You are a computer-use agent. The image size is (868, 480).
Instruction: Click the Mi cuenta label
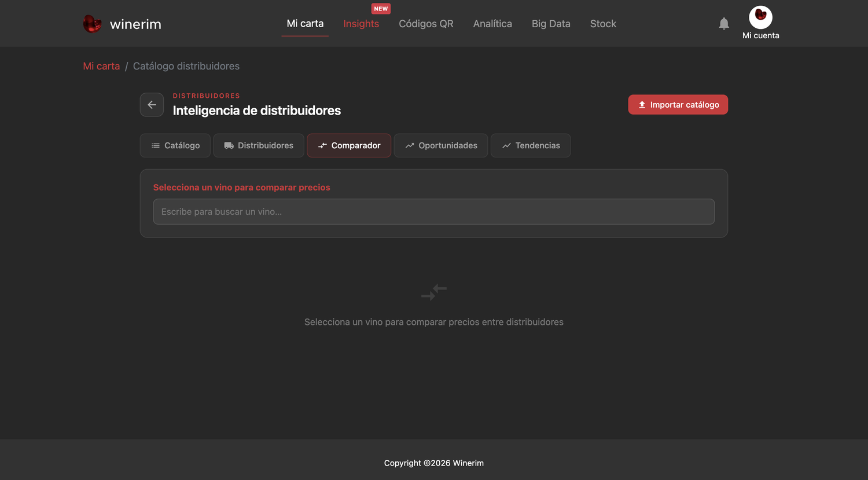(760, 35)
